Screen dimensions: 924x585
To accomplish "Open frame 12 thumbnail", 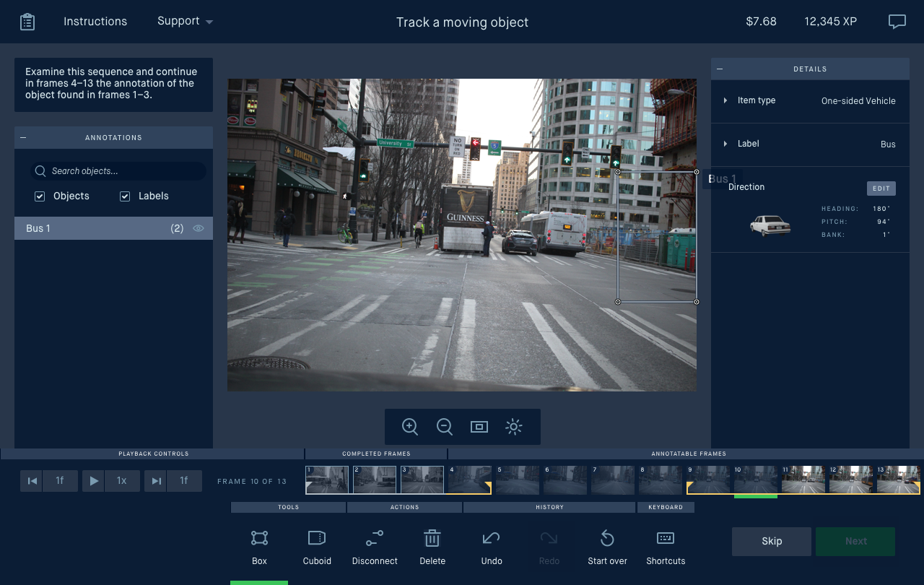I will coord(851,480).
